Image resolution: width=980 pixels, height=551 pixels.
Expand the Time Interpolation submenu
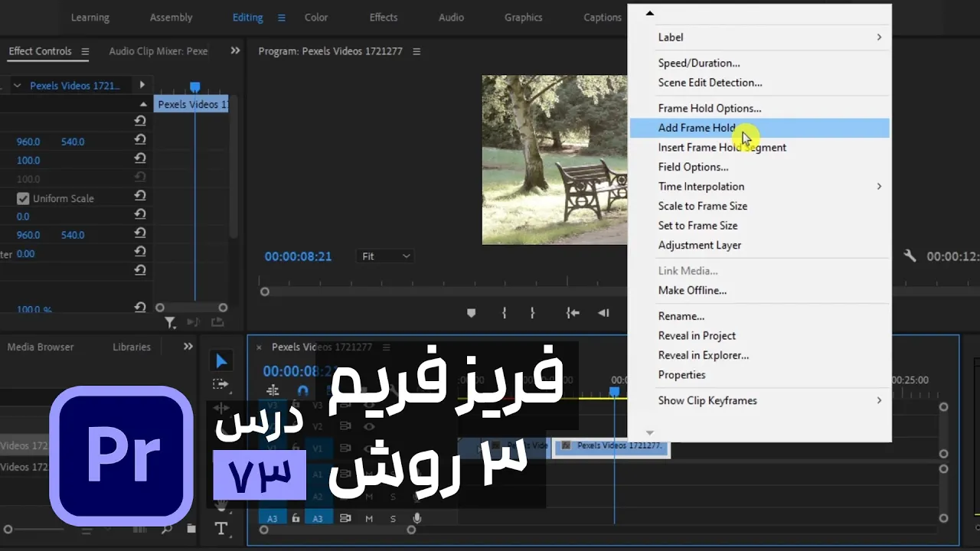click(879, 186)
